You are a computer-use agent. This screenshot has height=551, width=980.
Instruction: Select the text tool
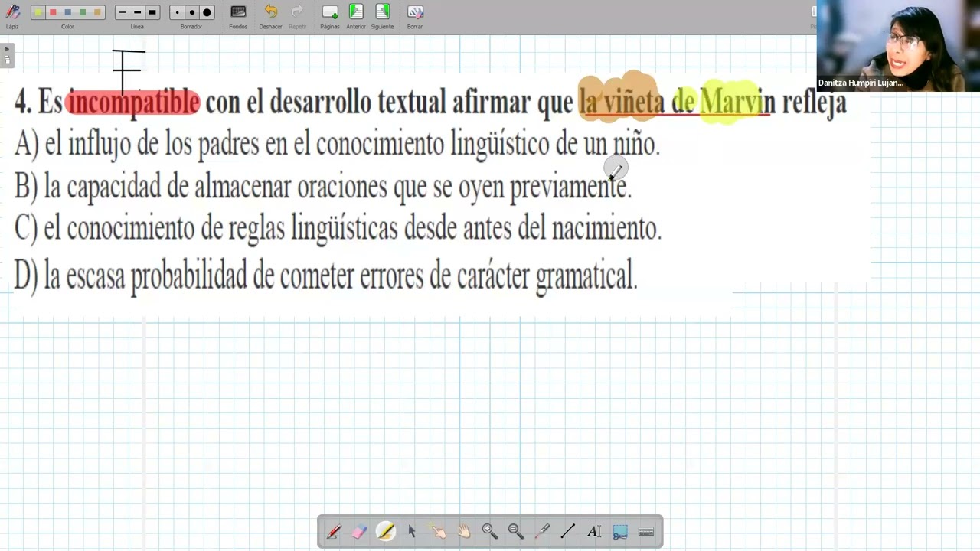coord(594,531)
